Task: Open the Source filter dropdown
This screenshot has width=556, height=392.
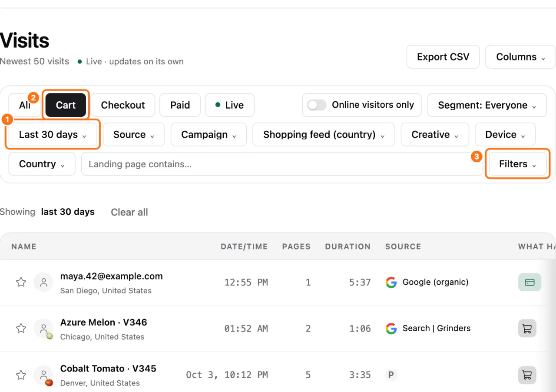Action: pos(134,135)
